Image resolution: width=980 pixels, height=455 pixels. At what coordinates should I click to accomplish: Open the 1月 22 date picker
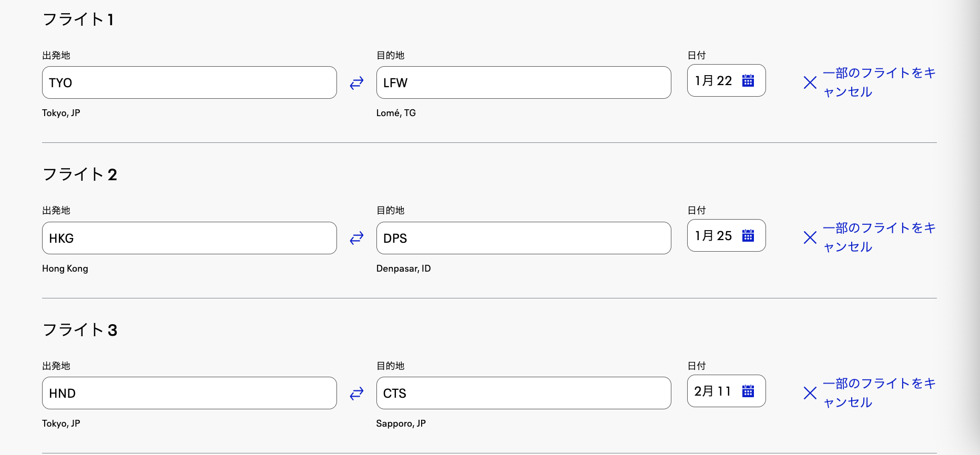[713, 80]
